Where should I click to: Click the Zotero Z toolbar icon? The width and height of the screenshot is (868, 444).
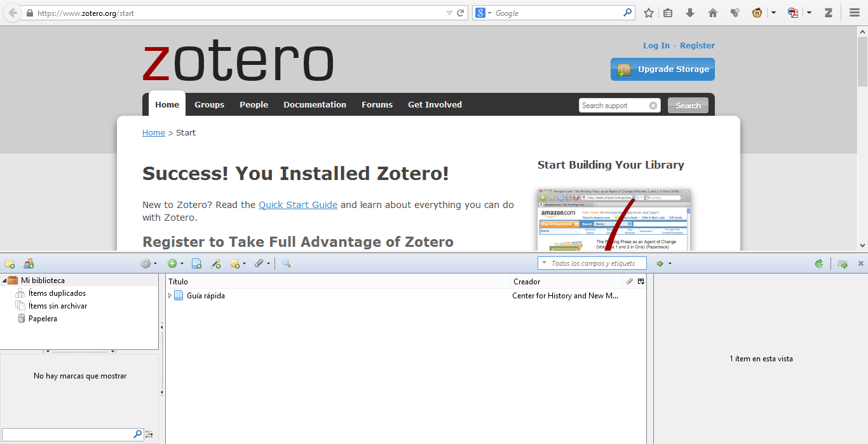(829, 12)
